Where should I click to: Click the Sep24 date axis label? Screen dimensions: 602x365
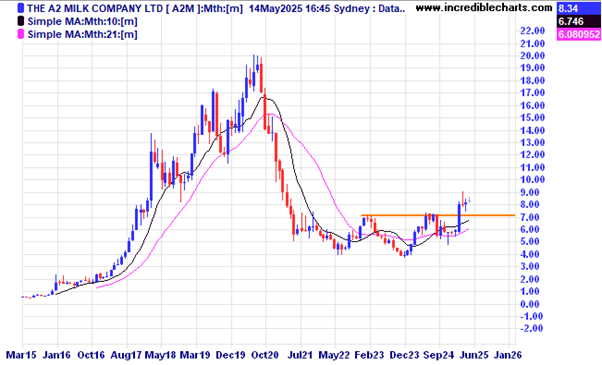click(439, 355)
